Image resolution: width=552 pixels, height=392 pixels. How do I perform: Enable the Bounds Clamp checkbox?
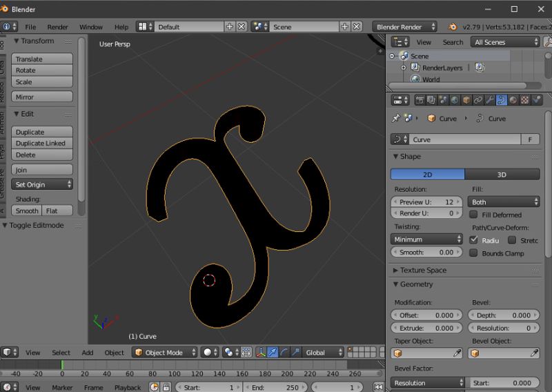pyautogui.click(x=473, y=253)
